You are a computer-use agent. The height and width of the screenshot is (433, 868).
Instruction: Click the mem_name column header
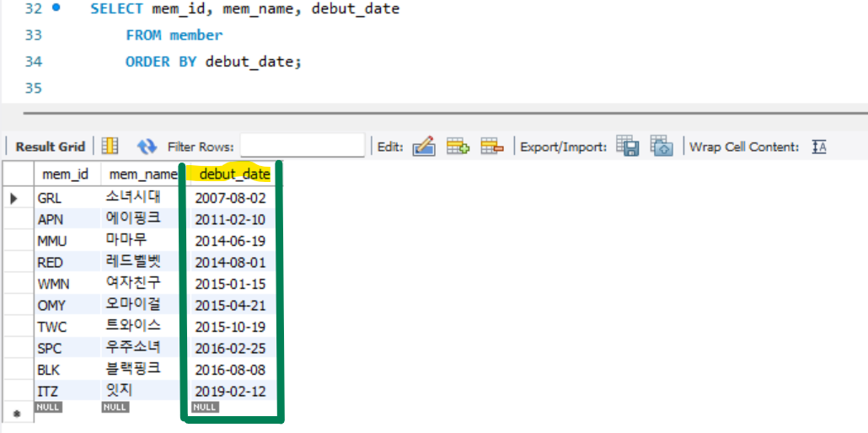(x=142, y=175)
